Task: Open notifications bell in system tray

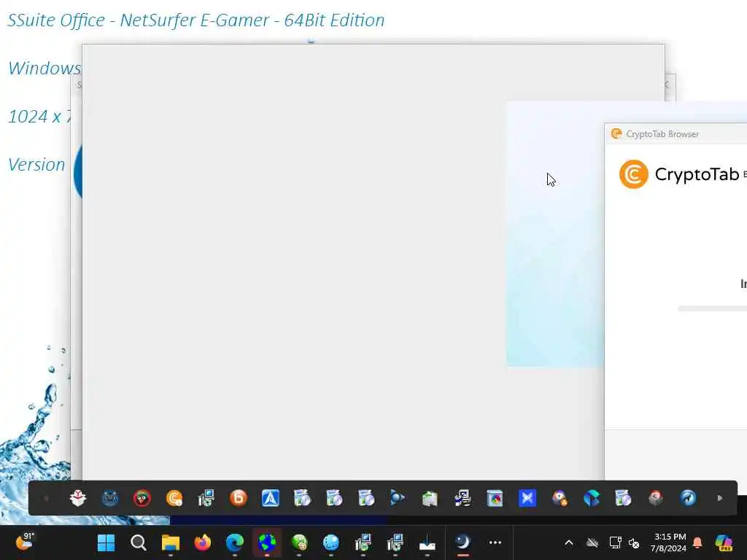Action: pyautogui.click(x=697, y=542)
